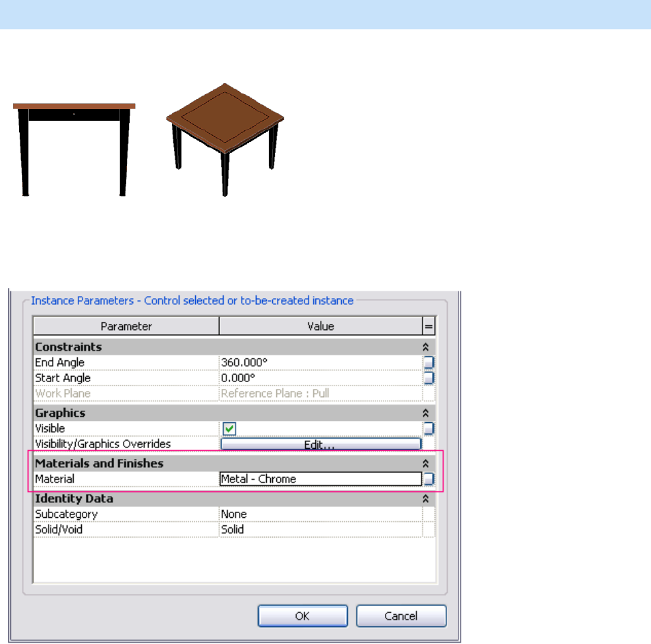
Task: Click the Value column header
Action: tap(321, 326)
